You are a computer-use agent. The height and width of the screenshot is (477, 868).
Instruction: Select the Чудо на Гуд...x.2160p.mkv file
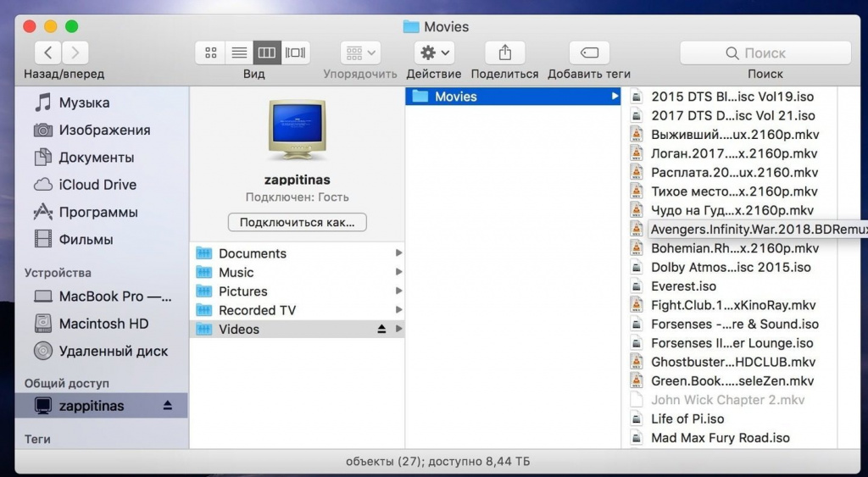[x=731, y=210]
